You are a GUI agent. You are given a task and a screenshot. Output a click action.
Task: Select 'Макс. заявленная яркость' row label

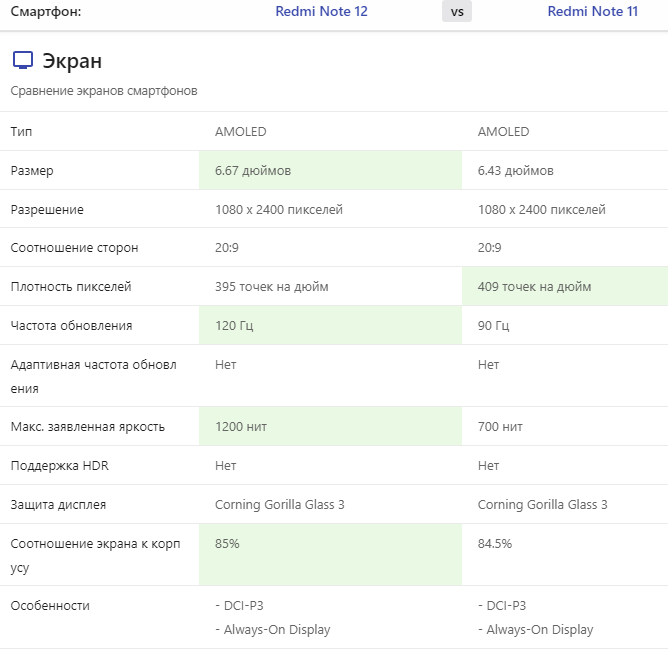pyautogui.click(x=87, y=427)
